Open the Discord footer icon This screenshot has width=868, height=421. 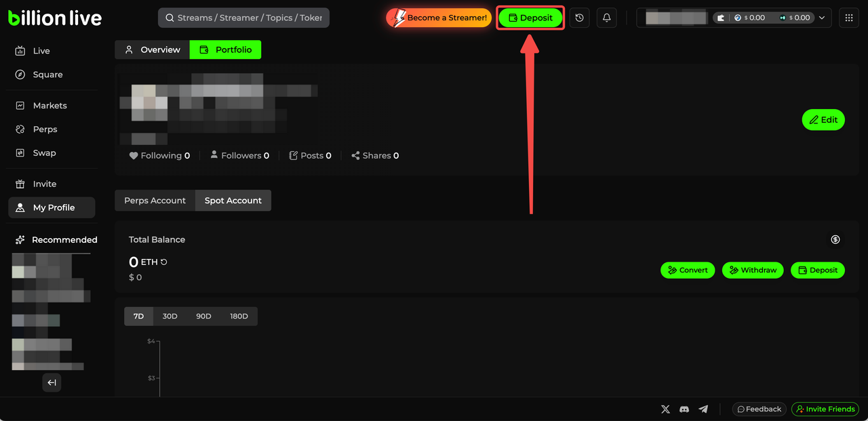coord(684,409)
